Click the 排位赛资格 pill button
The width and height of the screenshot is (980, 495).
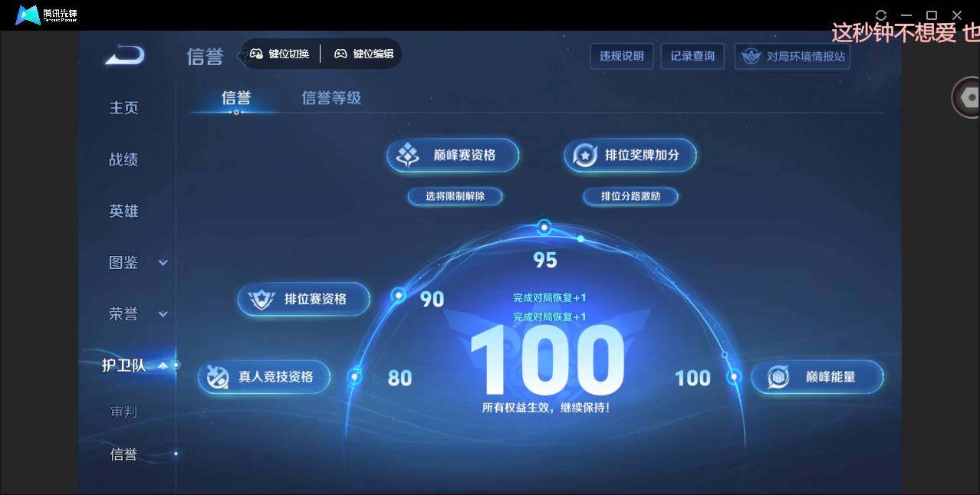tap(304, 300)
